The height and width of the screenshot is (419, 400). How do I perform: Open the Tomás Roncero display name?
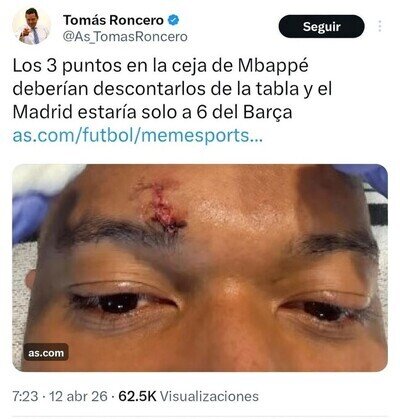(113, 20)
